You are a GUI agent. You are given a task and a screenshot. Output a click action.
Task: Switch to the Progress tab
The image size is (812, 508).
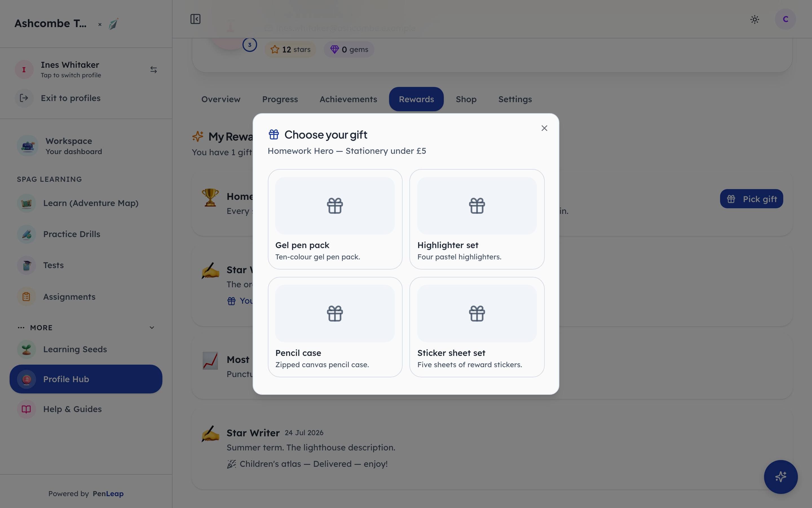(280, 99)
